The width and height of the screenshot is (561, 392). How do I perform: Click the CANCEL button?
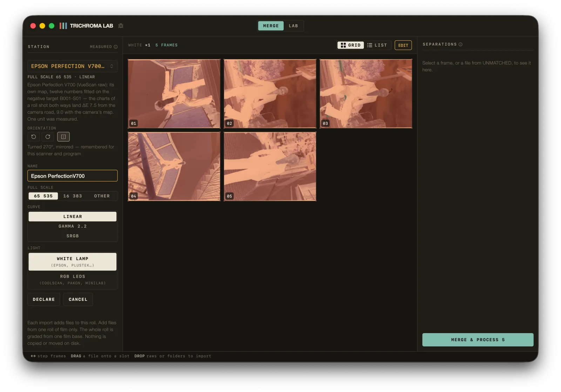[78, 299]
